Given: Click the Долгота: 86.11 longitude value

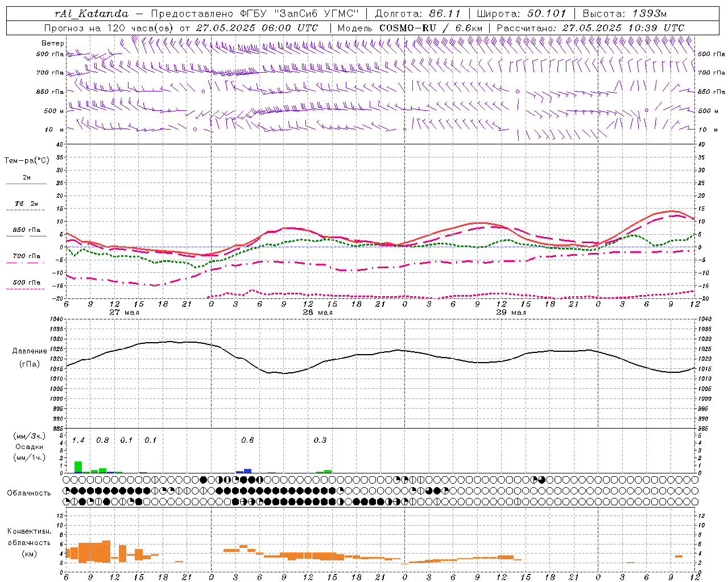Looking at the screenshot, I should click(417, 14).
